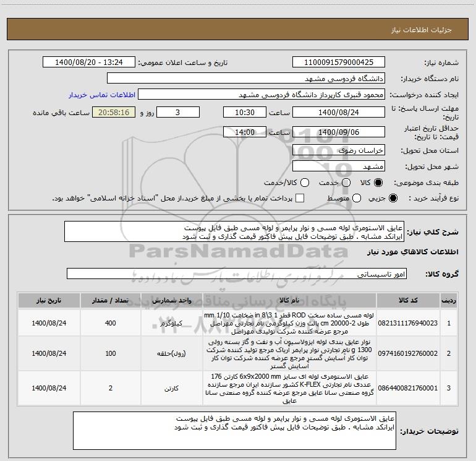
Task: Click quantity 2 in the کارتن row
Action: pos(111,388)
